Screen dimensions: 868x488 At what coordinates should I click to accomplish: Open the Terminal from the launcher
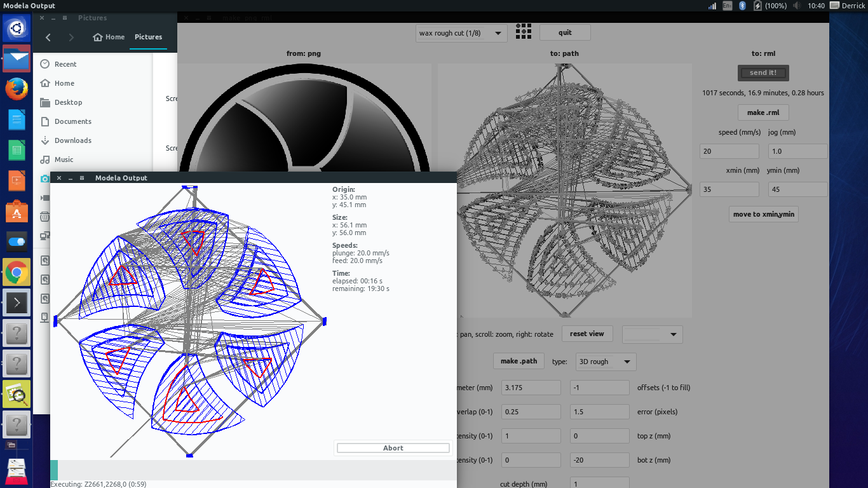[x=17, y=303]
